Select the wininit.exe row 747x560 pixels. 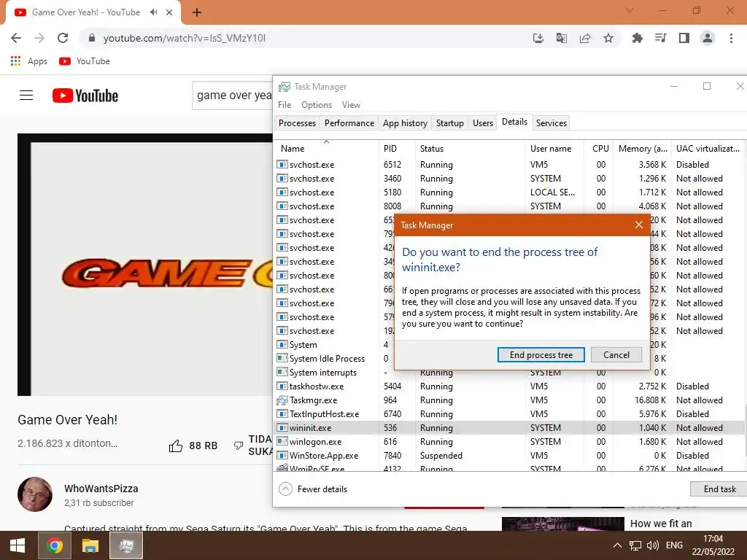point(508,427)
